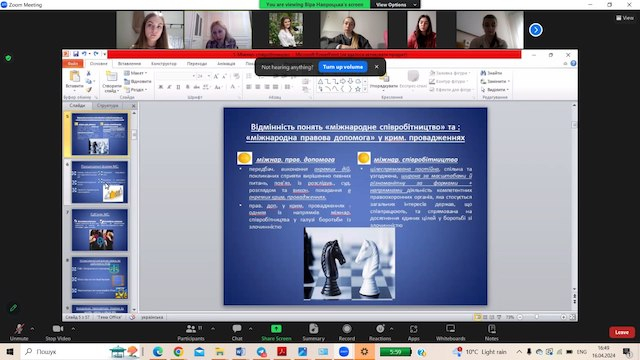Click Відновити reset slide button
Viewport: 640px width, 360px height.
tap(138, 81)
